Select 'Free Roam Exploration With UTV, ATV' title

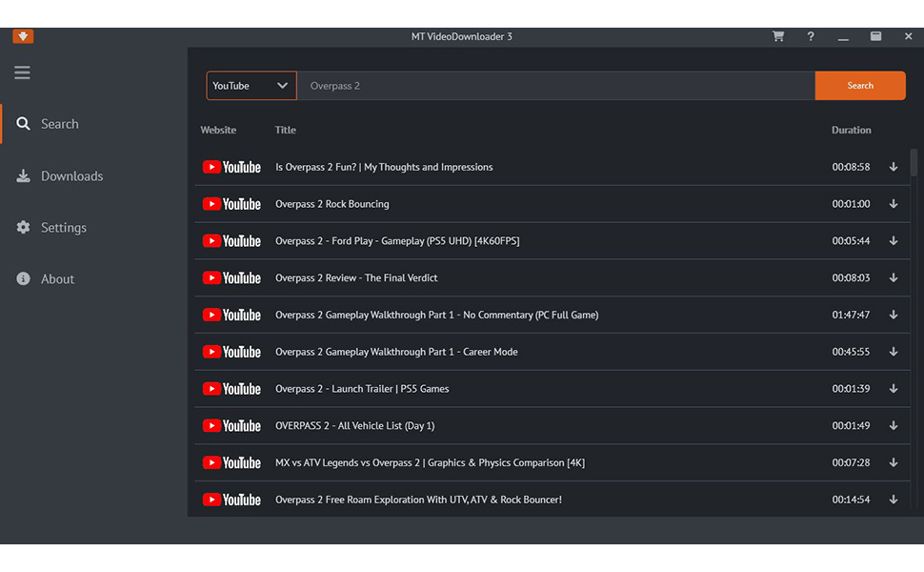point(418,500)
